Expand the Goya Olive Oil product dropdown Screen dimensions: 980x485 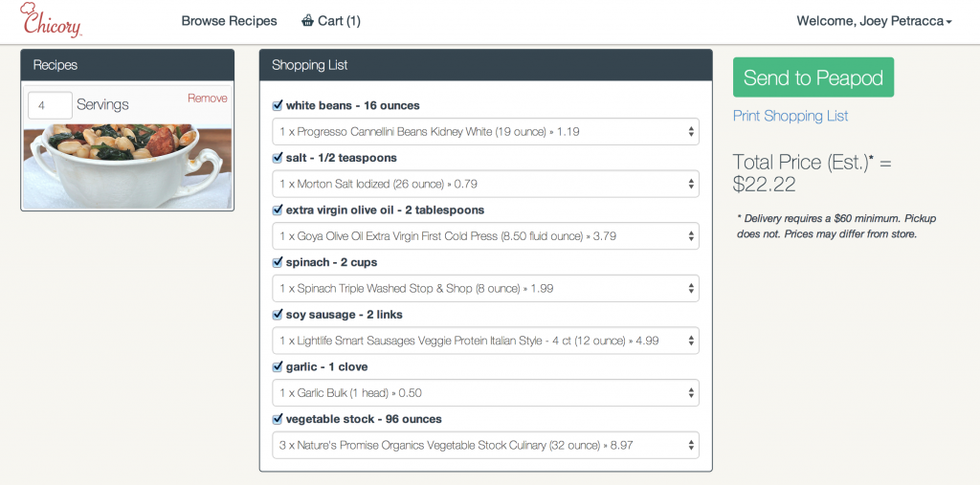pyautogui.click(x=485, y=236)
